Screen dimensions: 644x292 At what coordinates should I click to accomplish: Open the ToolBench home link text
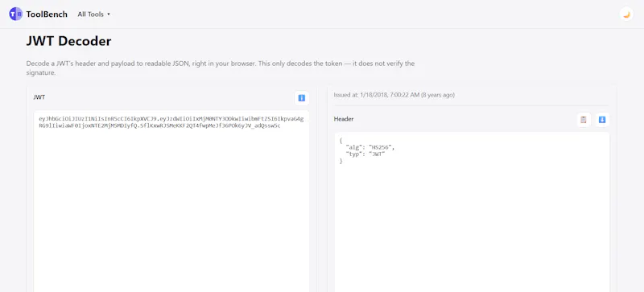click(47, 14)
